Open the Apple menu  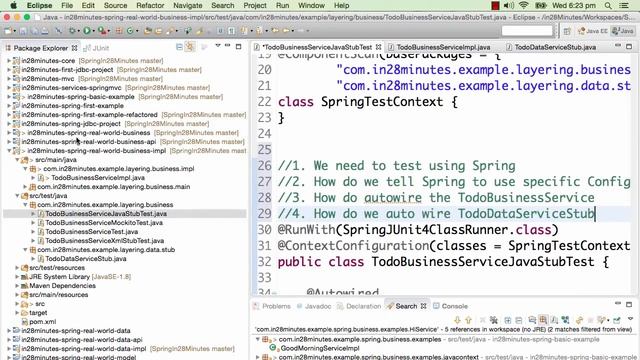(x=13, y=5)
